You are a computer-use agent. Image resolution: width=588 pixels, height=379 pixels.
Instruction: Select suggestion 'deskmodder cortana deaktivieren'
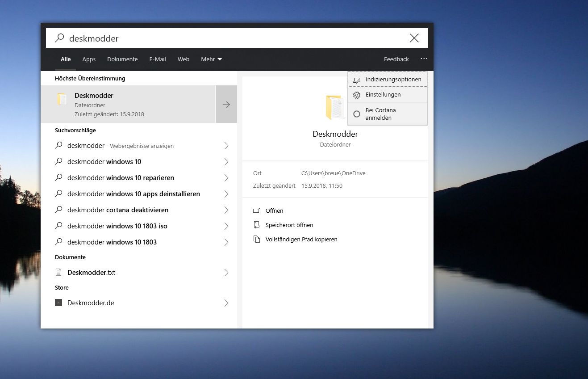click(x=139, y=210)
